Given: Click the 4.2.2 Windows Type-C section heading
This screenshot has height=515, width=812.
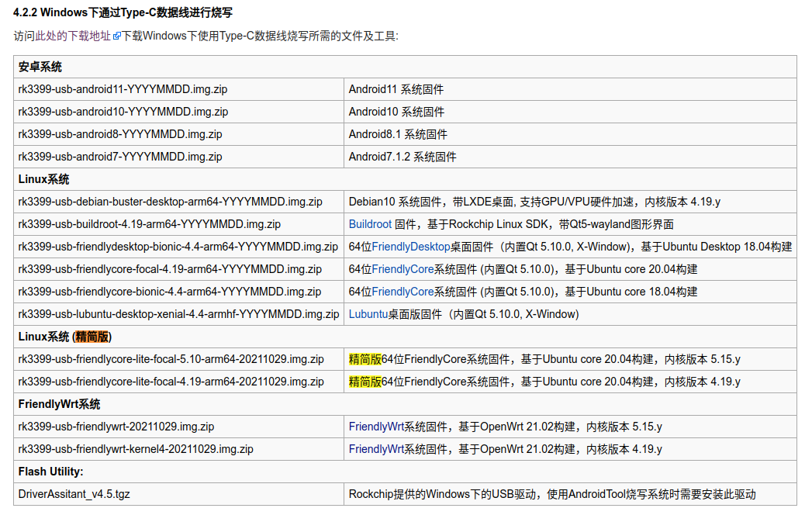Looking at the screenshot, I should [x=123, y=12].
